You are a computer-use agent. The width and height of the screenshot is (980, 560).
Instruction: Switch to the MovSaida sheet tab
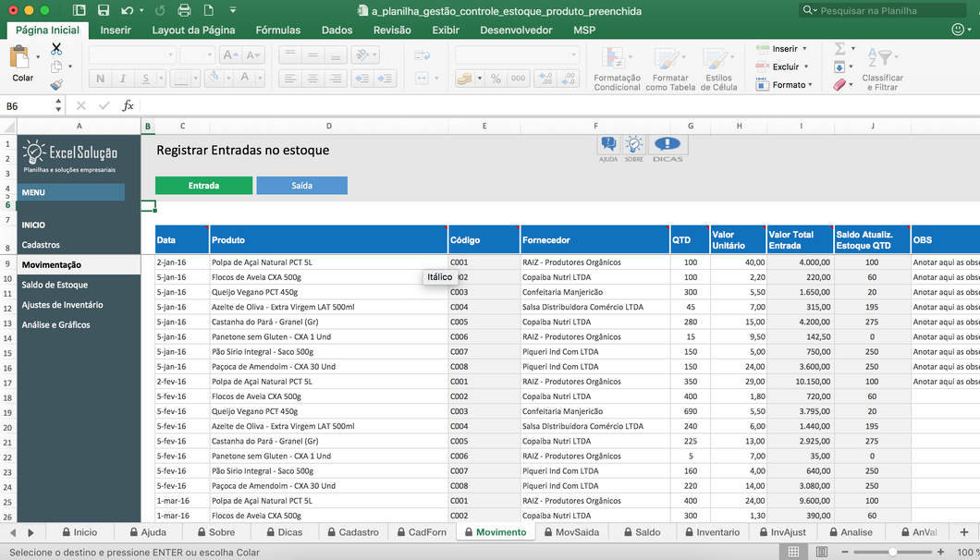571,532
